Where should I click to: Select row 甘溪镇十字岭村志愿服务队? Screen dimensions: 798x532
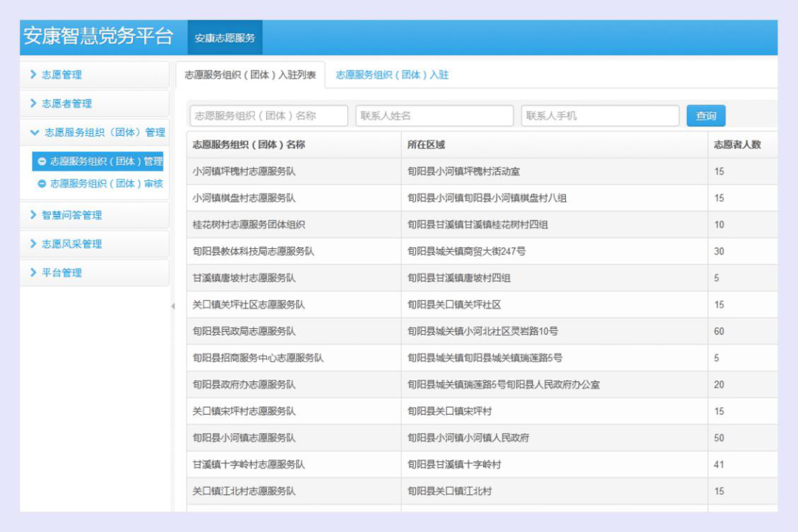(x=482, y=464)
